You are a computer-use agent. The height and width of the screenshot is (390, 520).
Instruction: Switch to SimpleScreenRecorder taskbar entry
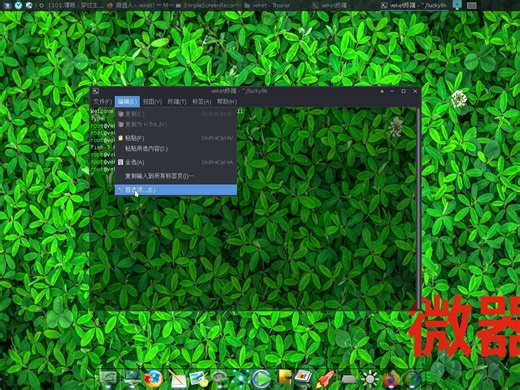point(207,5)
